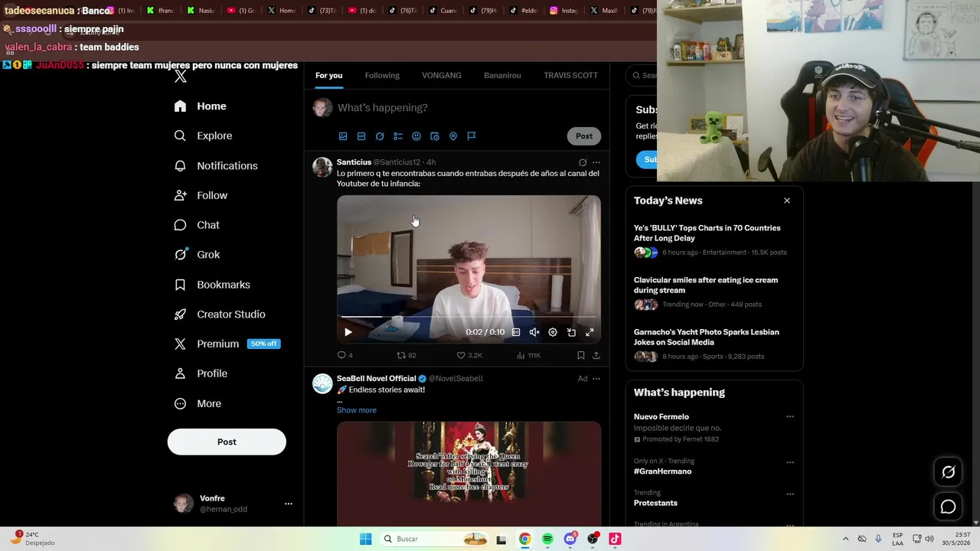Open Santicius post options menu
The width and height of the screenshot is (980, 551).
[x=596, y=162]
